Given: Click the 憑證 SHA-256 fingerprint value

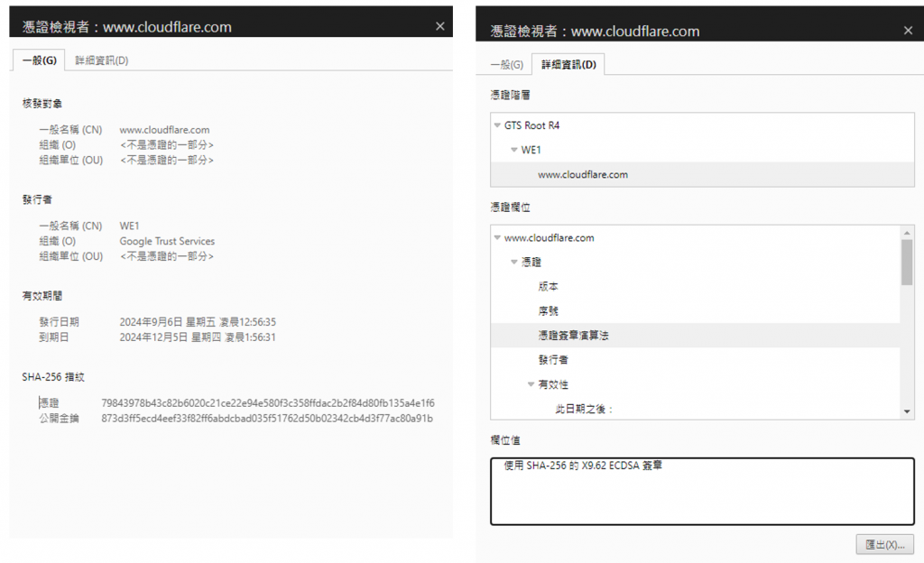Looking at the screenshot, I should [268, 403].
